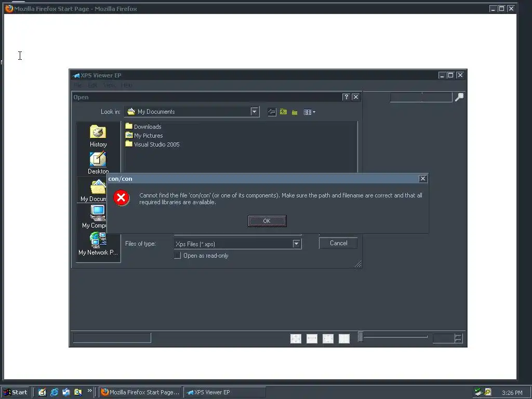The image size is (532, 399).
Task: Click the first system tray network icon
Action: [x=478, y=392]
